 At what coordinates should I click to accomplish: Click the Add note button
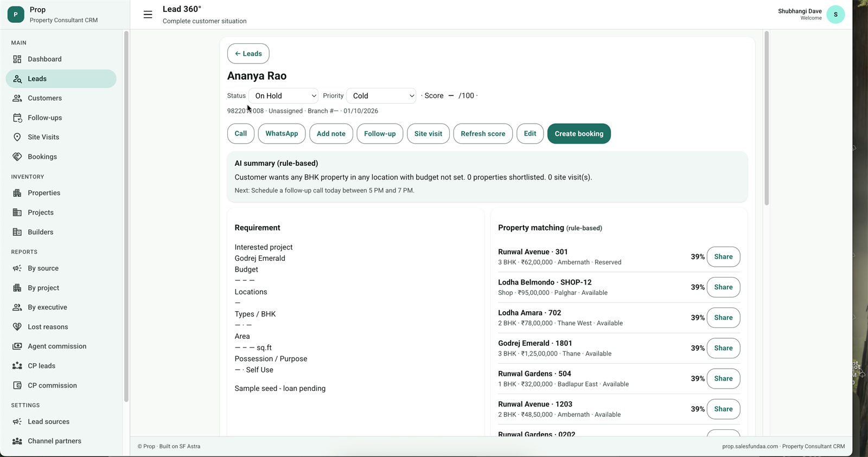[331, 133]
